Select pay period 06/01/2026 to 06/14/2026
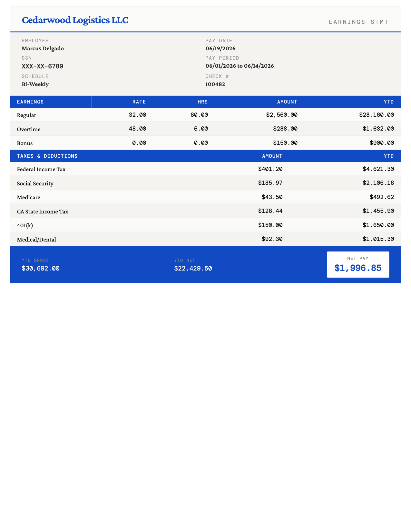The image size is (411, 532). [240, 66]
